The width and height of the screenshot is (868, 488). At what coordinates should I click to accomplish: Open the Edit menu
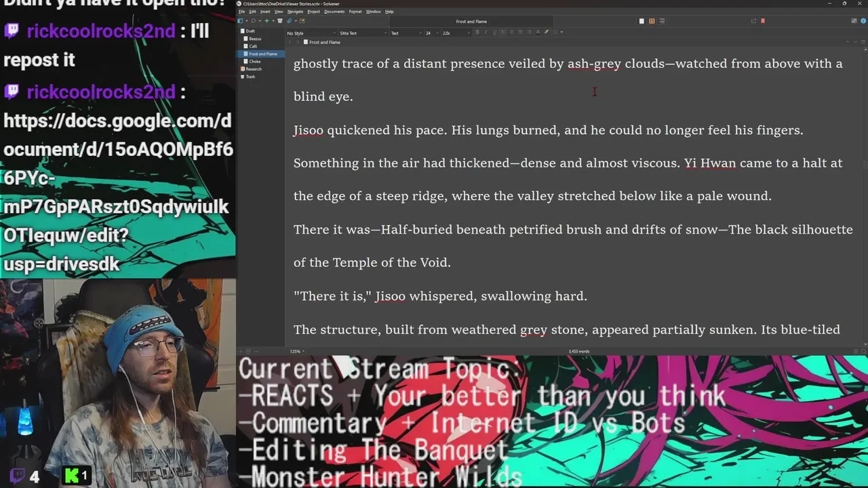pyautogui.click(x=252, y=12)
